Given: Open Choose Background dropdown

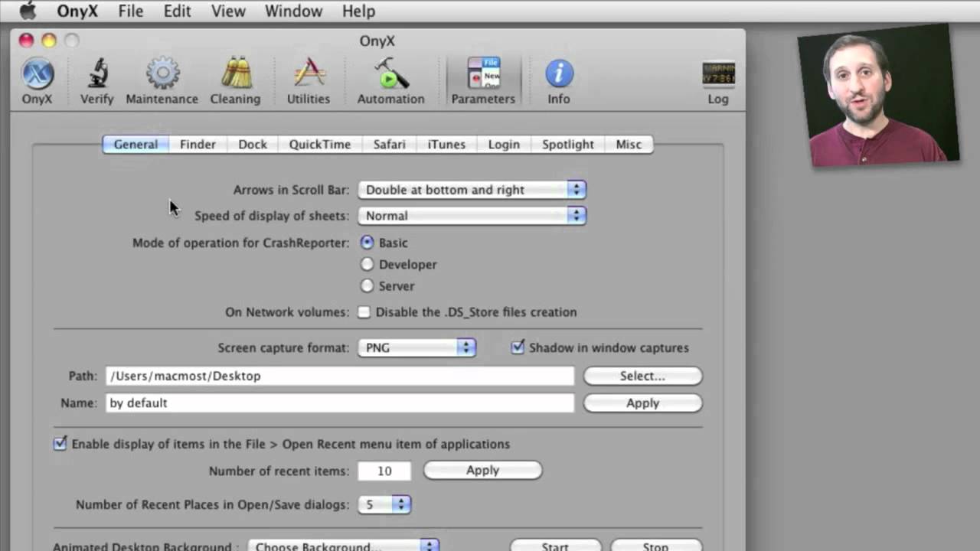Looking at the screenshot, I should pyautogui.click(x=344, y=546).
